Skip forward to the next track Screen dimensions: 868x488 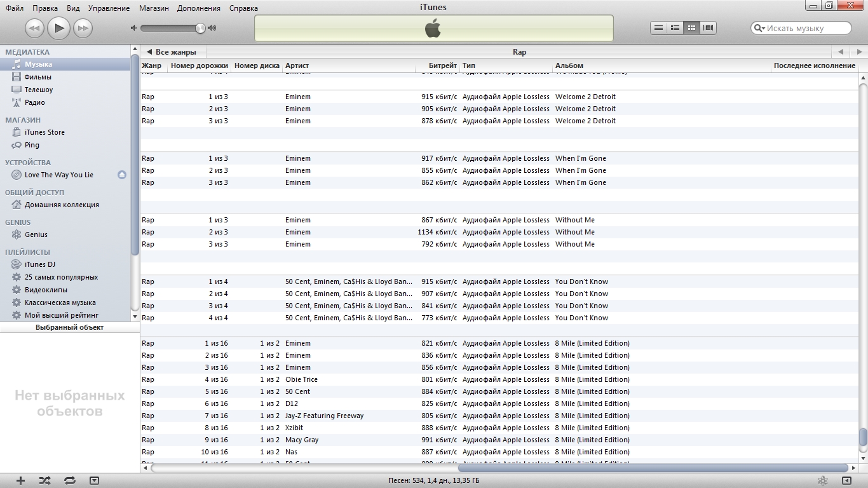(x=83, y=28)
